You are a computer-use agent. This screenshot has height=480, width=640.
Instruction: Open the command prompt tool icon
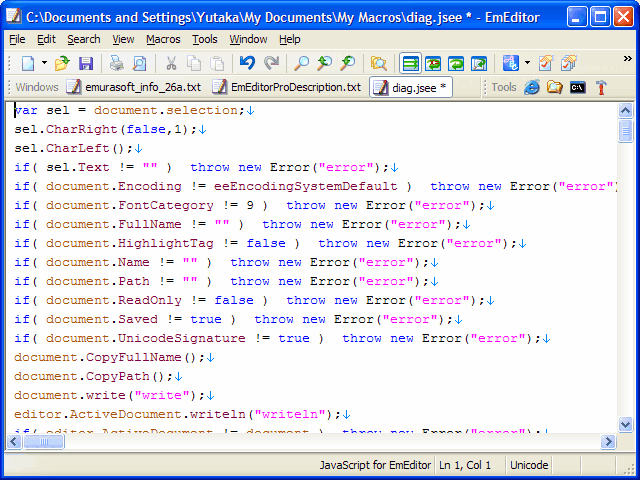(578, 87)
